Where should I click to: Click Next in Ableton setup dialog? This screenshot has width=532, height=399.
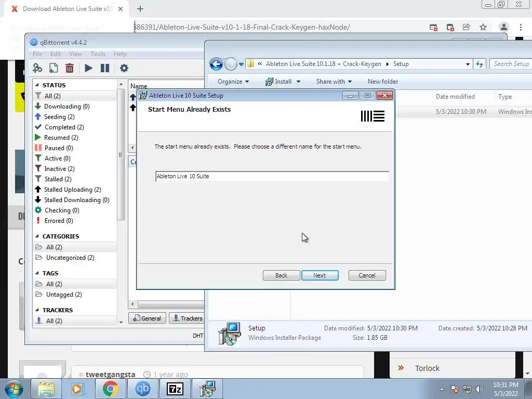320,275
